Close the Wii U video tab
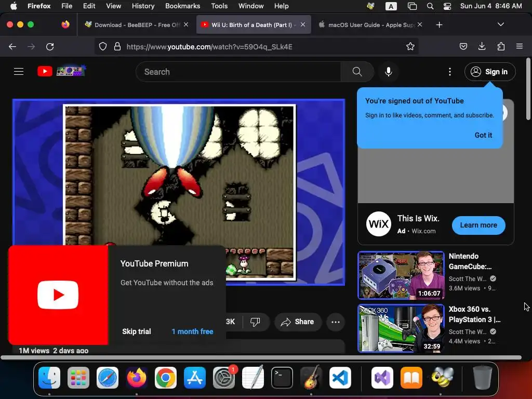 [x=303, y=24]
